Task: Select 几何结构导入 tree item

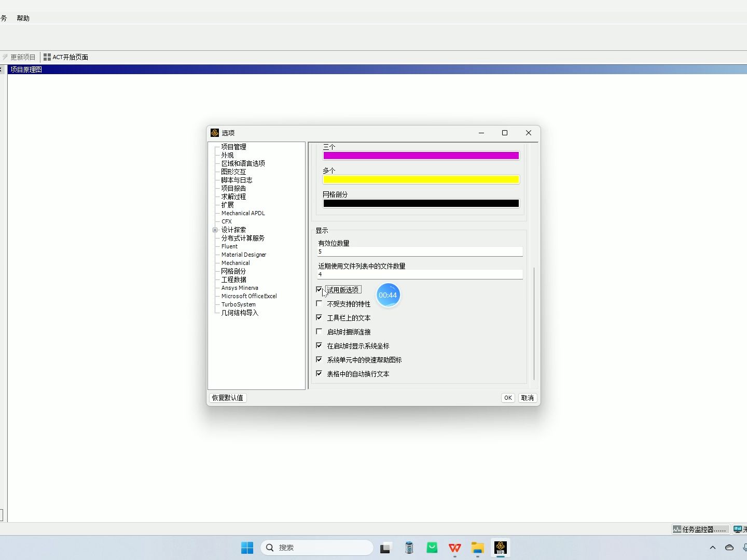Action: coord(240,313)
